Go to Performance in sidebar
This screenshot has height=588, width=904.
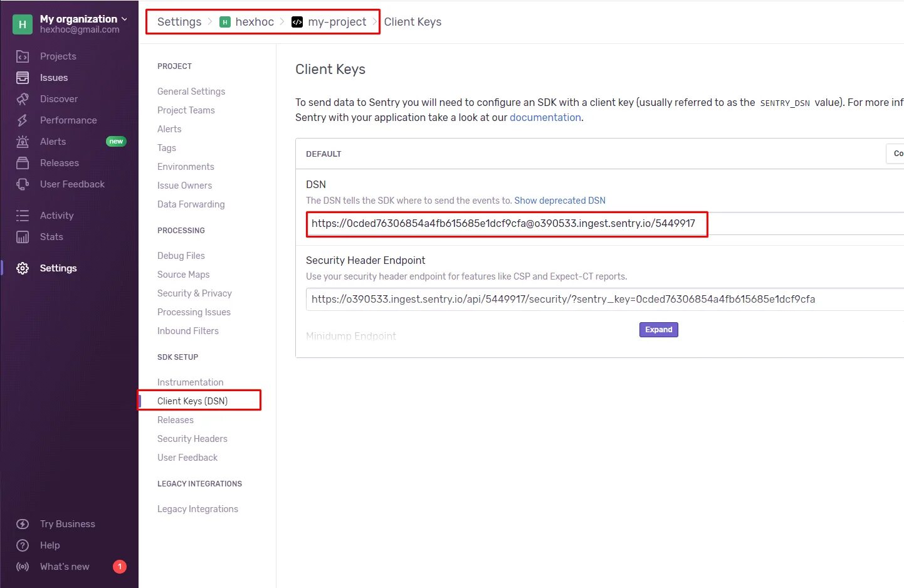click(x=68, y=120)
